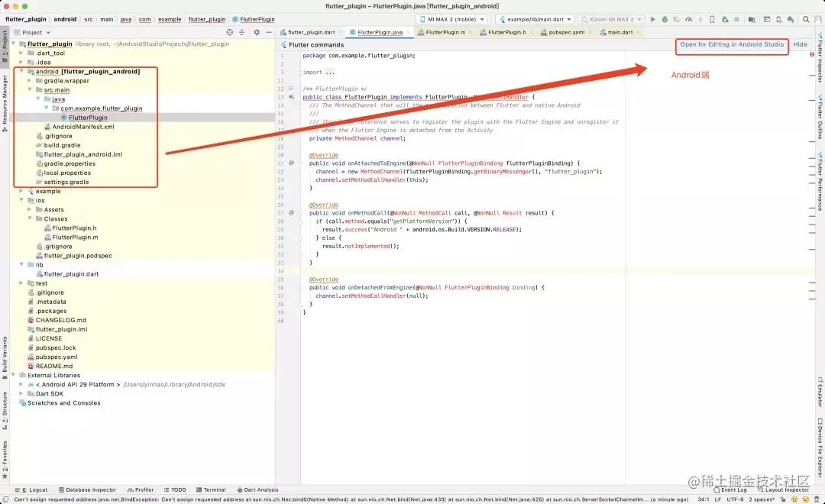
Task: Click the locate/select opened file target icon
Action: tap(229, 32)
